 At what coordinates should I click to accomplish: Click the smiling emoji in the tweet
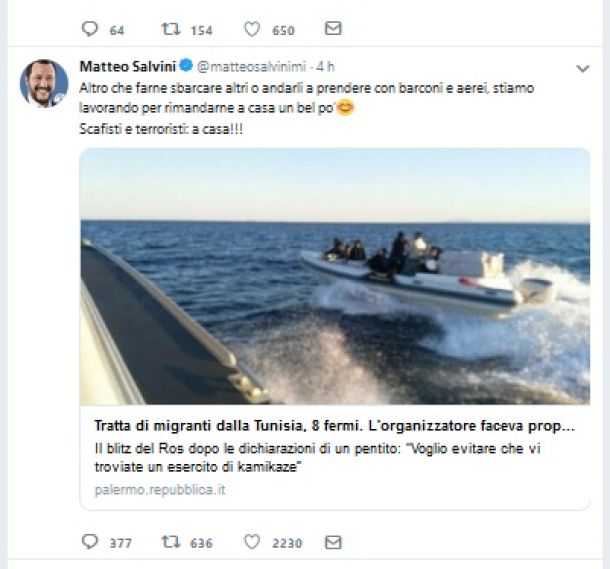[x=346, y=108]
